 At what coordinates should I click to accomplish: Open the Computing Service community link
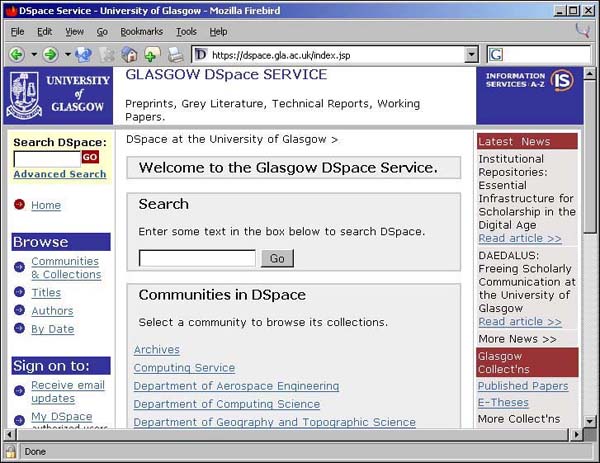pyautogui.click(x=184, y=367)
